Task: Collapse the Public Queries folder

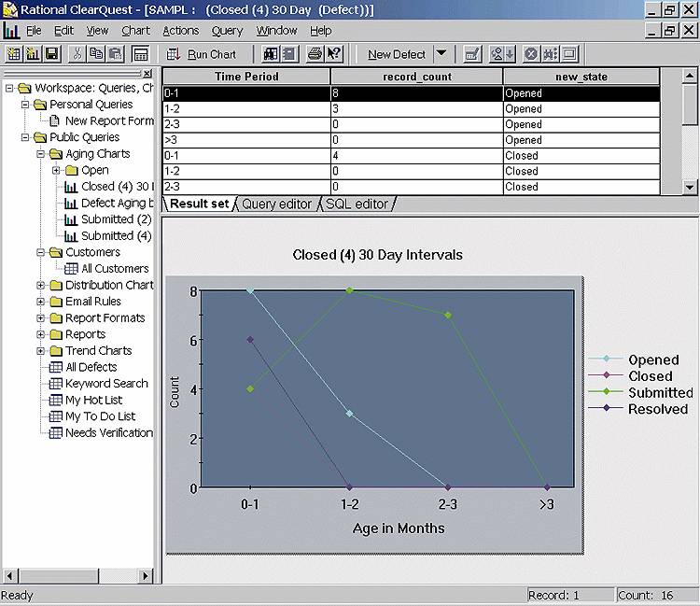Action: pyautogui.click(x=25, y=137)
